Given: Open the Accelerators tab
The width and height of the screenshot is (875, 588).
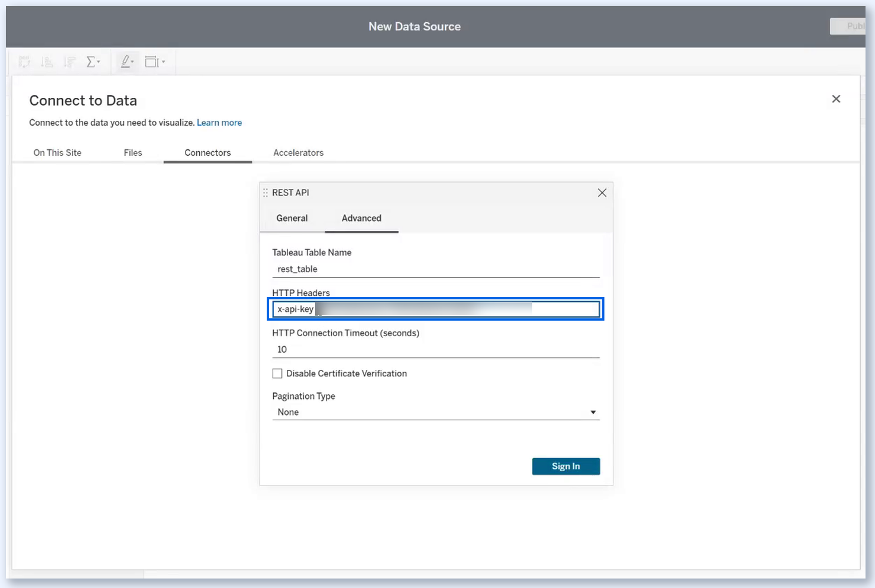Looking at the screenshot, I should pos(298,152).
